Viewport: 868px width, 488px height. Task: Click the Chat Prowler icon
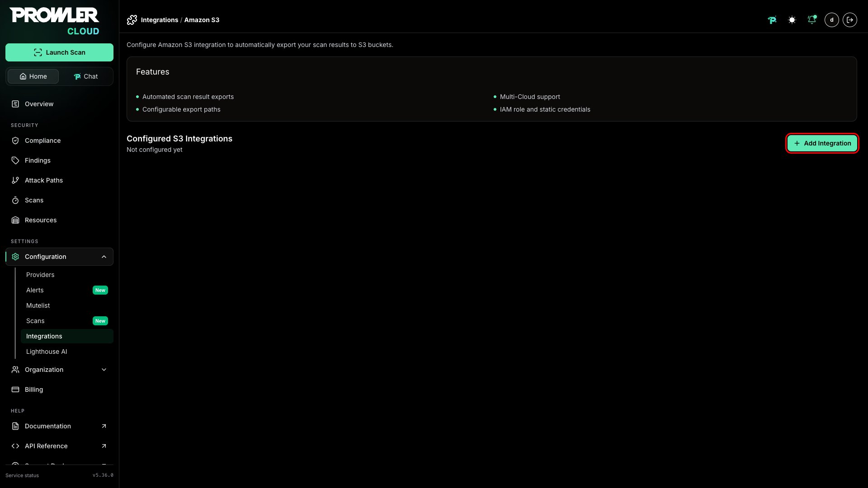tap(77, 76)
